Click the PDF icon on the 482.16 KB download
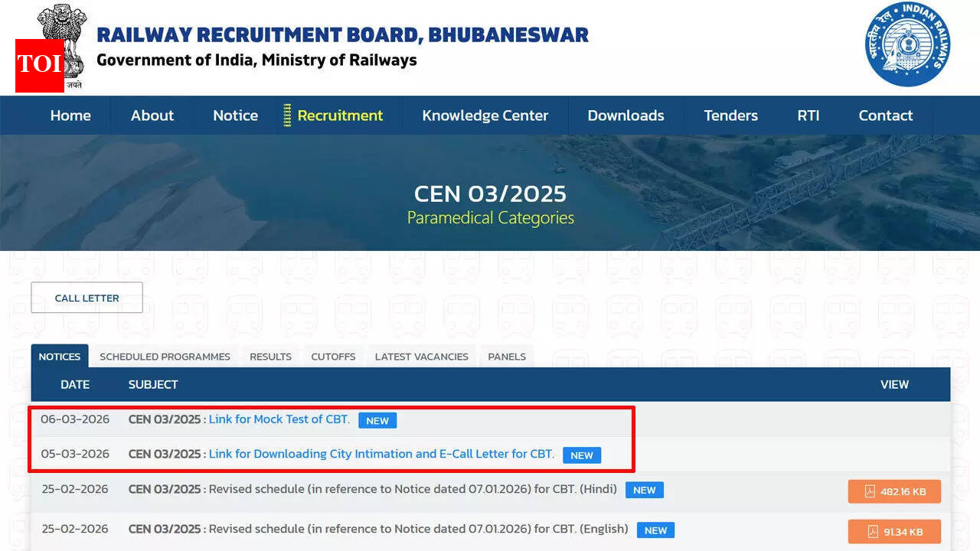The width and height of the screenshot is (980, 551). click(871, 491)
